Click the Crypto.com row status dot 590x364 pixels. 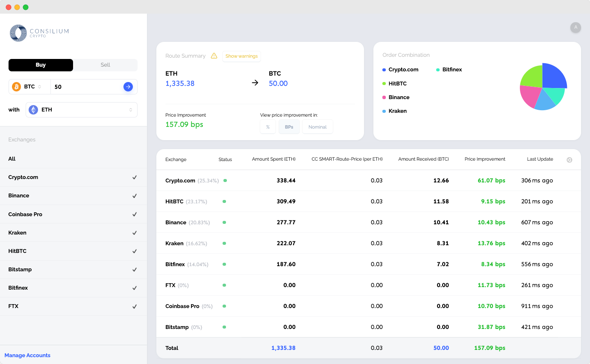tap(225, 181)
